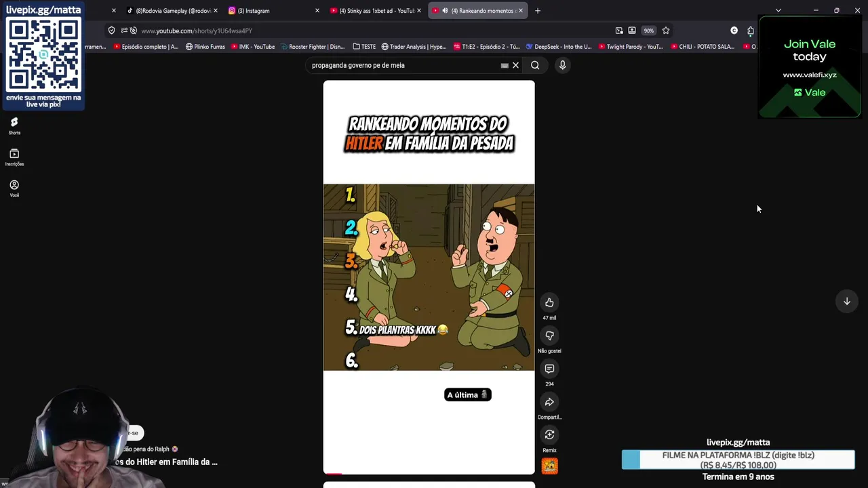Go to next short with down arrow
The height and width of the screenshot is (488, 868).
point(847,301)
